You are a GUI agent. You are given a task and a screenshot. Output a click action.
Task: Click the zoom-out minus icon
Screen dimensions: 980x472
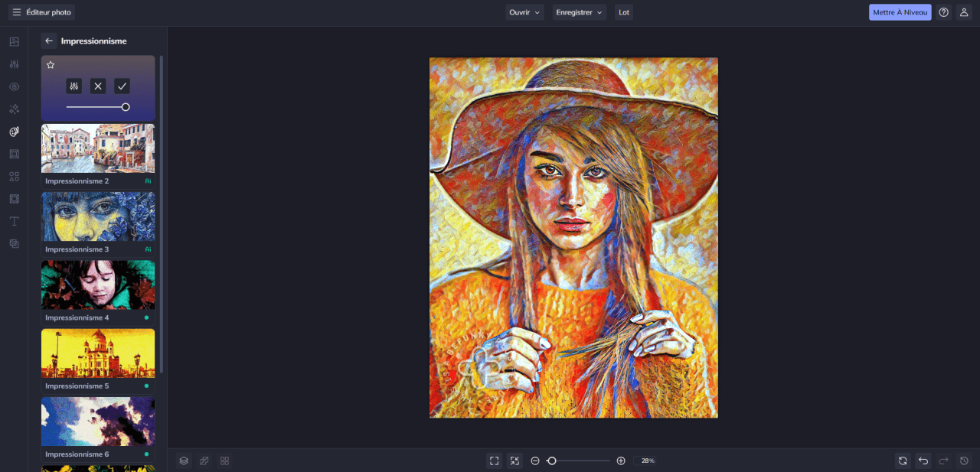tap(535, 461)
